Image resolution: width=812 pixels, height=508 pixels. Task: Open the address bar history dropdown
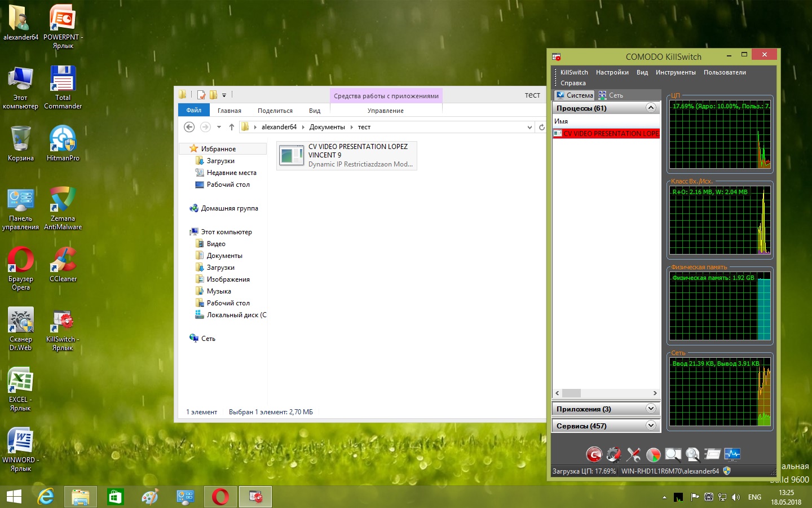tap(529, 128)
